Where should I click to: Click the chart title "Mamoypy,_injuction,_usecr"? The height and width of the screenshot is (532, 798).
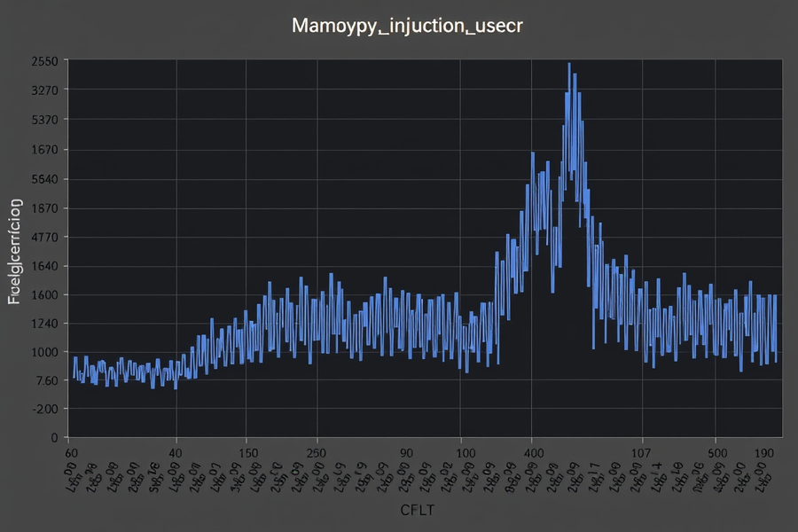[x=407, y=26]
